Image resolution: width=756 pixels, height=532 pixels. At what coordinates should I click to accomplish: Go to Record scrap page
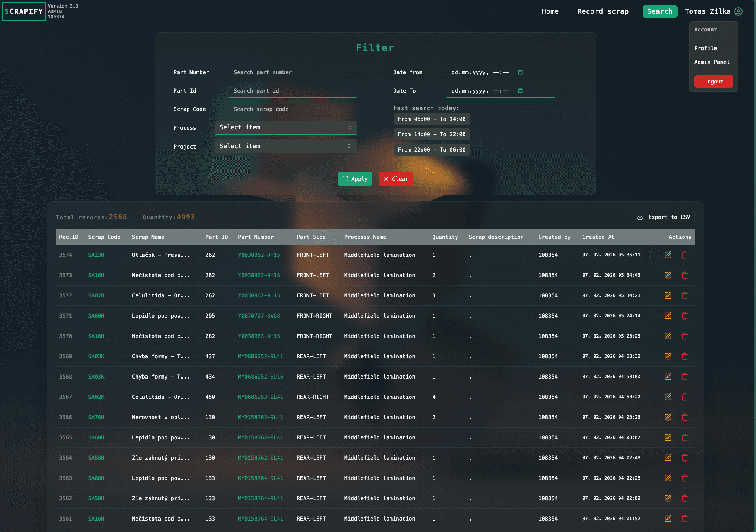point(603,11)
